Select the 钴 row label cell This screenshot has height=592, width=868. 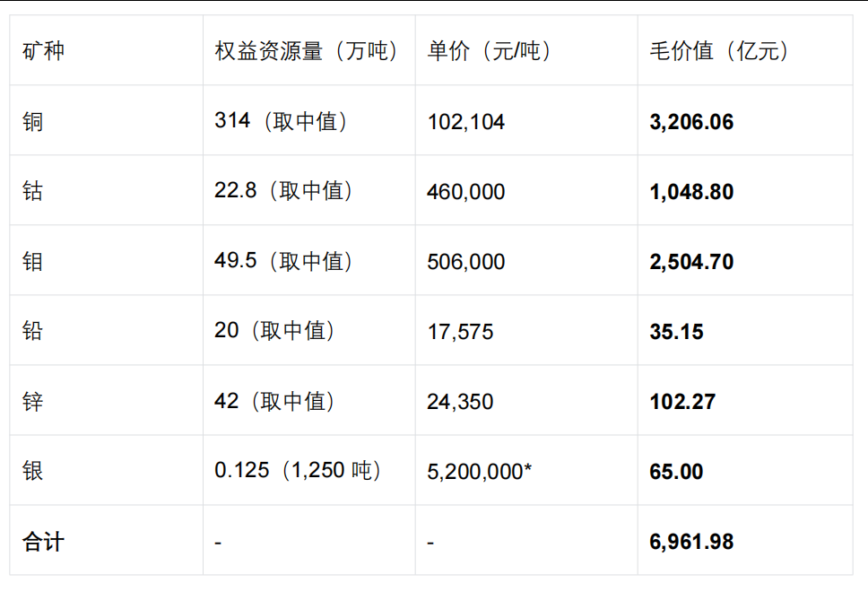point(32,191)
